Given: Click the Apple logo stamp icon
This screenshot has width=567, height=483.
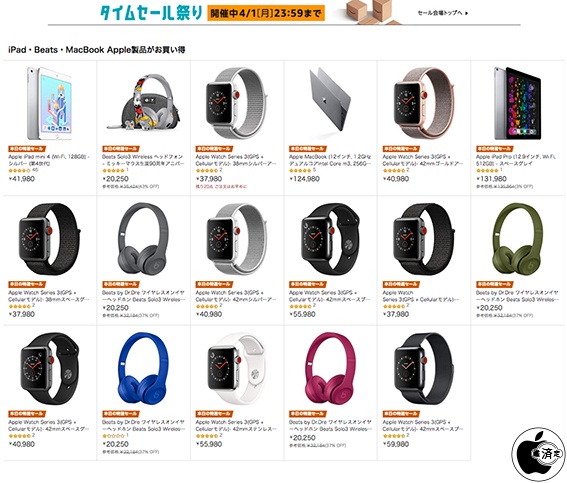Looking at the screenshot, I should [x=538, y=454].
